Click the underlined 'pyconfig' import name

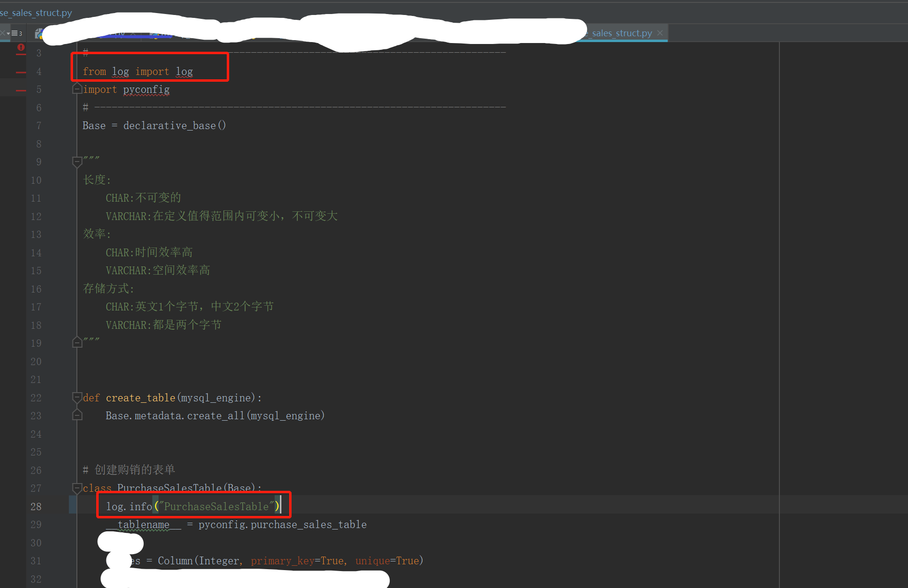(146, 89)
